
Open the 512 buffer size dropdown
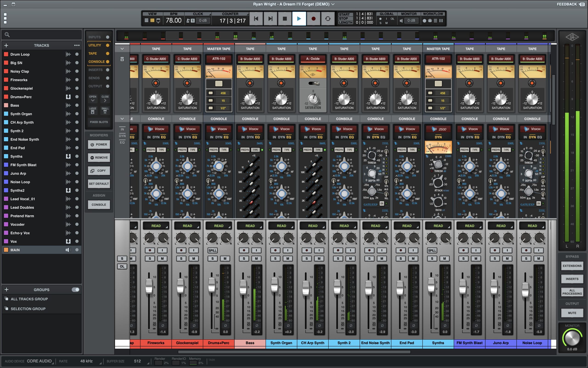click(x=141, y=361)
